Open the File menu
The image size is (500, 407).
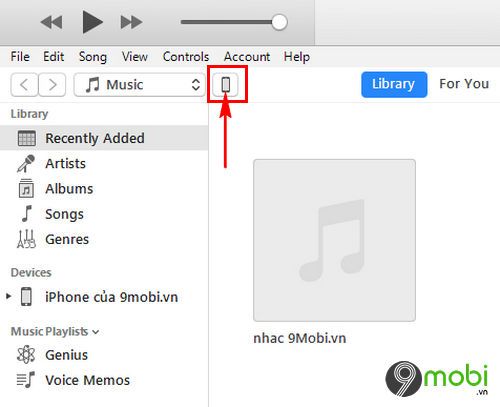point(20,56)
